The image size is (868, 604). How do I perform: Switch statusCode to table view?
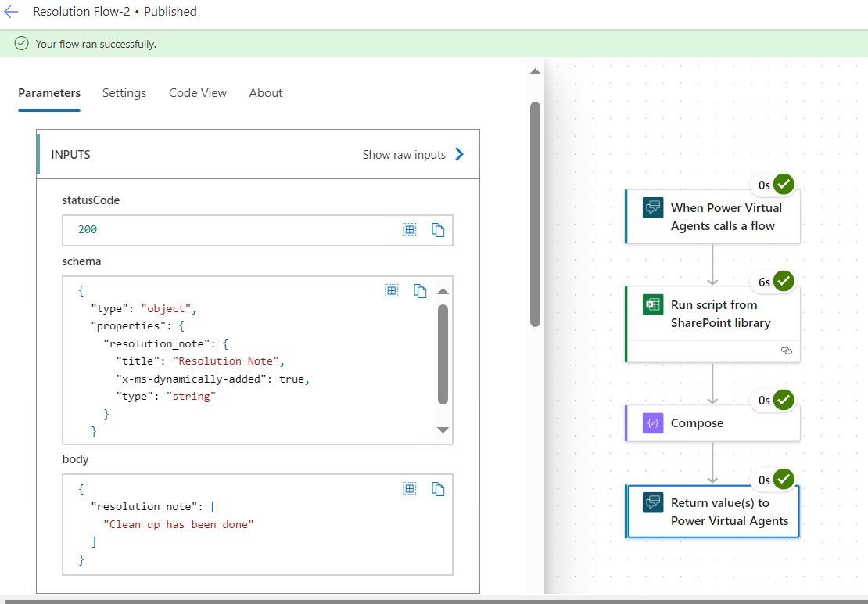point(410,229)
